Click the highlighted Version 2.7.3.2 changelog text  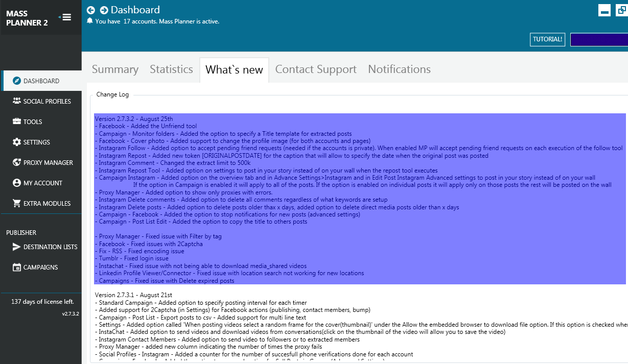(x=134, y=119)
